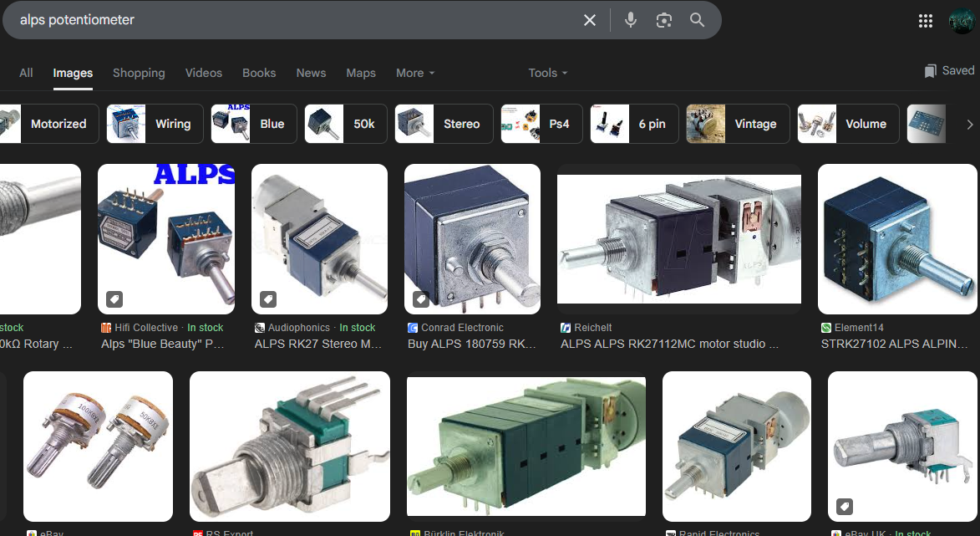Start voice search with the microphone icon
The height and width of the screenshot is (536, 980).
click(631, 20)
